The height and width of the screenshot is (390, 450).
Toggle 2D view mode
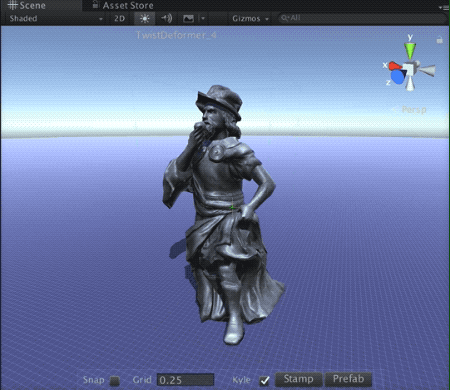pyautogui.click(x=120, y=19)
